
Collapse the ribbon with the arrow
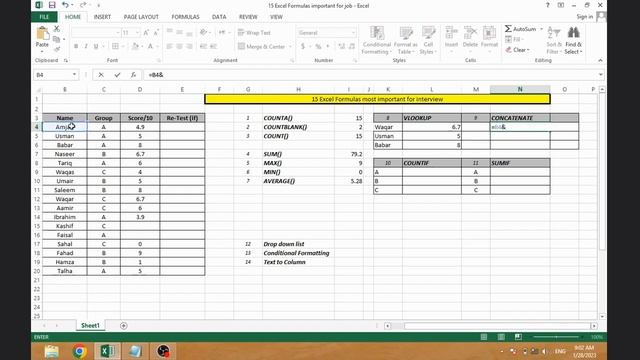[x=600, y=60]
